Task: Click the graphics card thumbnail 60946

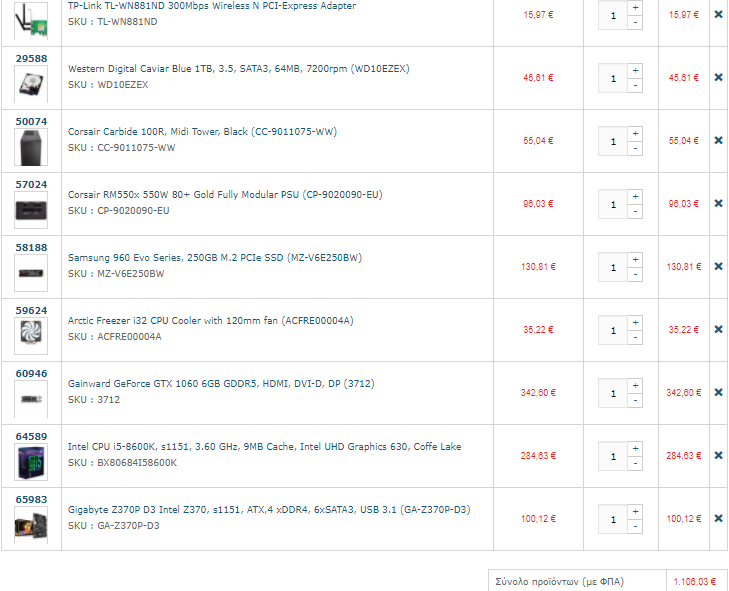Action: 31,399
